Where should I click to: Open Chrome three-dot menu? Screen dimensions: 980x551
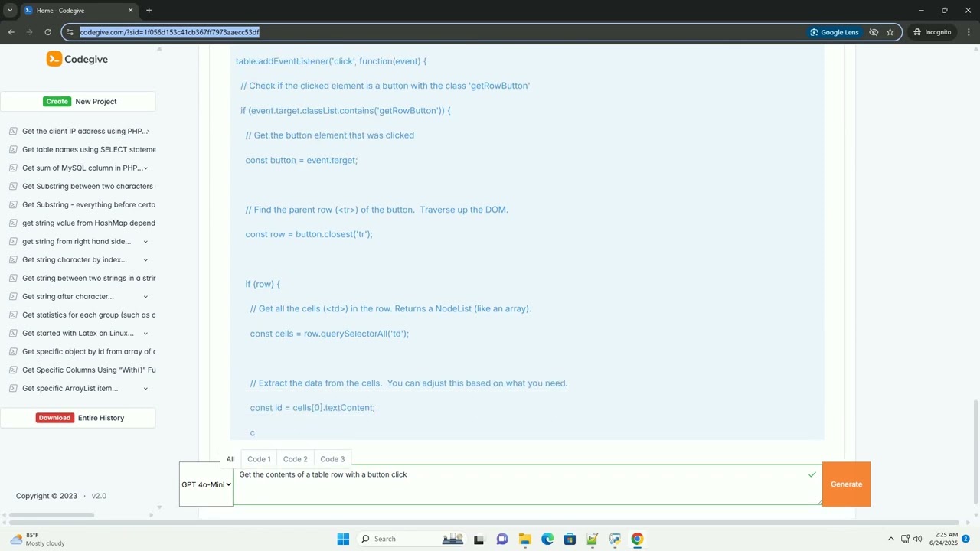click(x=969, y=32)
